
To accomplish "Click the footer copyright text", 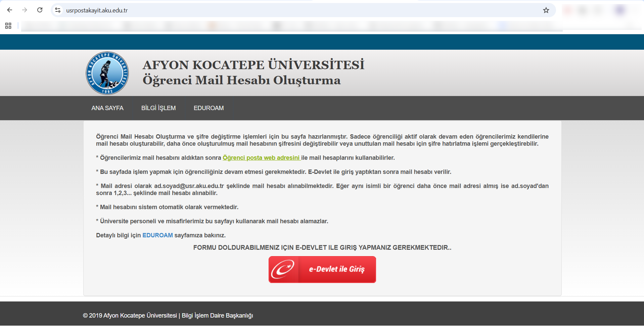I will 168,316.
